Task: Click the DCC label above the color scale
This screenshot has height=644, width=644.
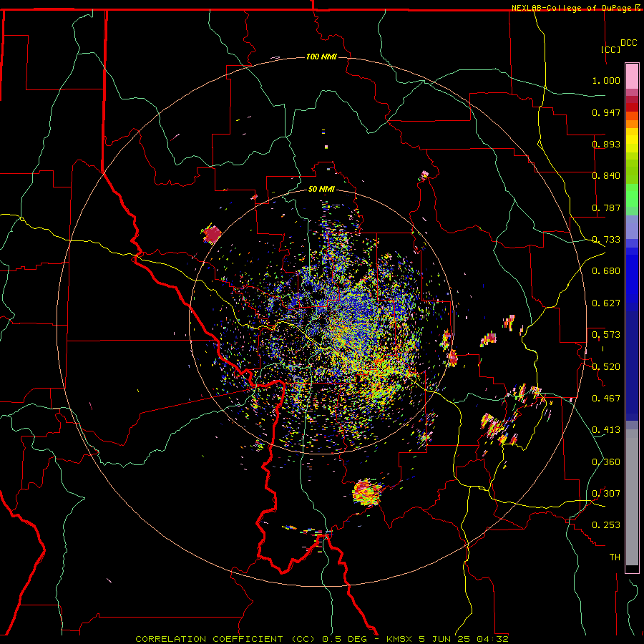Action: [x=629, y=43]
